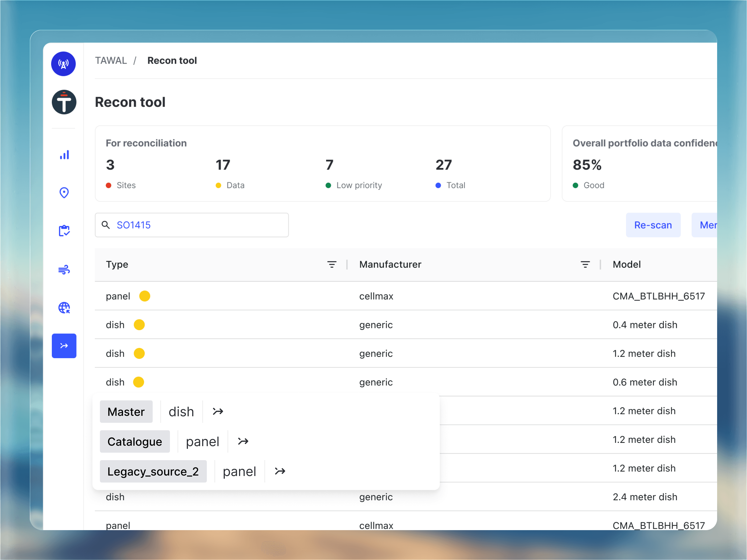Open the wind sidebar icon
Screen dimensions: 747x560
[x=64, y=269]
